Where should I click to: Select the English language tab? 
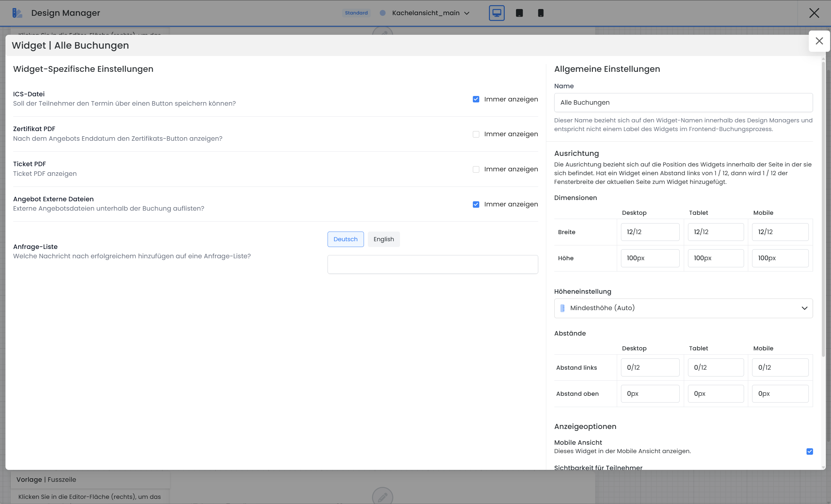click(x=384, y=239)
